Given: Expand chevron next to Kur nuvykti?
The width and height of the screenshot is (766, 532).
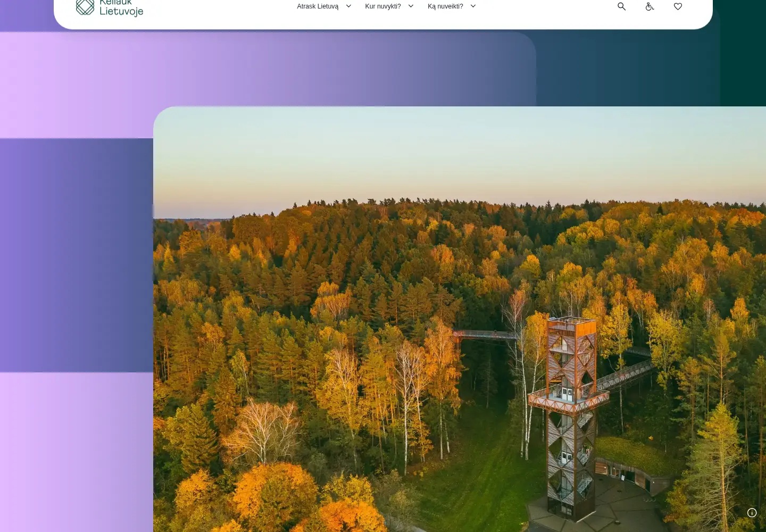Looking at the screenshot, I should click(x=411, y=6).
